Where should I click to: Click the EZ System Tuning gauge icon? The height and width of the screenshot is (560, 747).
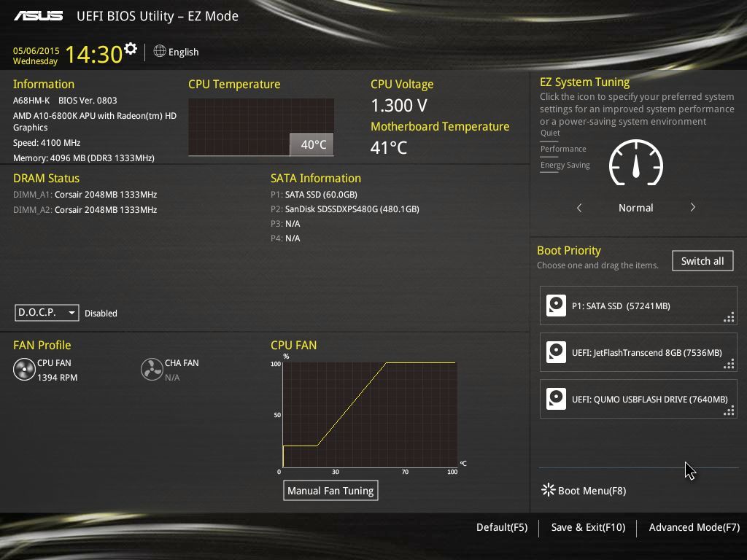pyautogui.click(x=636, y=163)
